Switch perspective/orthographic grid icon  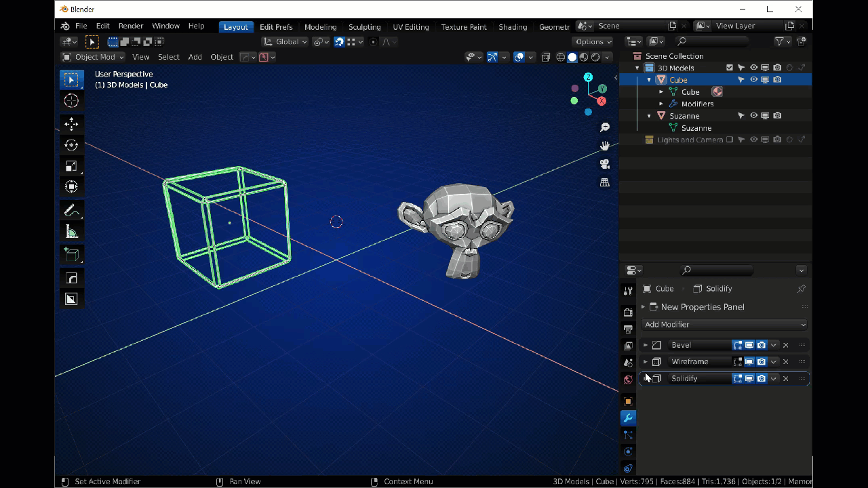(x=605, y=182)
